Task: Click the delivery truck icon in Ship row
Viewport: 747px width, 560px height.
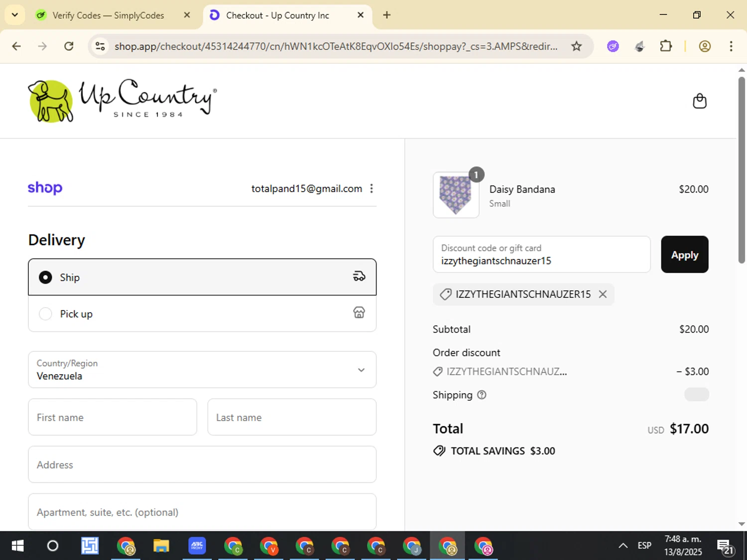Action: tap(359, 277)
